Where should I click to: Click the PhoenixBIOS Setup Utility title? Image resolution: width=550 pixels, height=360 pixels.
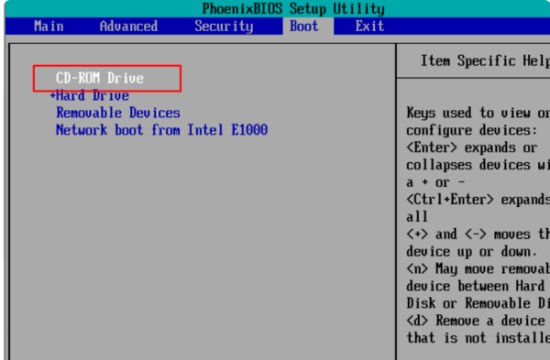coord(293,9)
